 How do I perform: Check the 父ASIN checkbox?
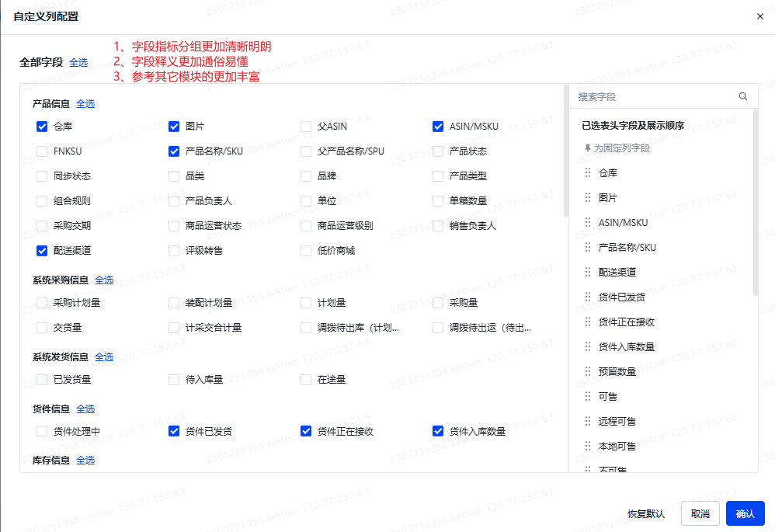[x=306, y=127]
